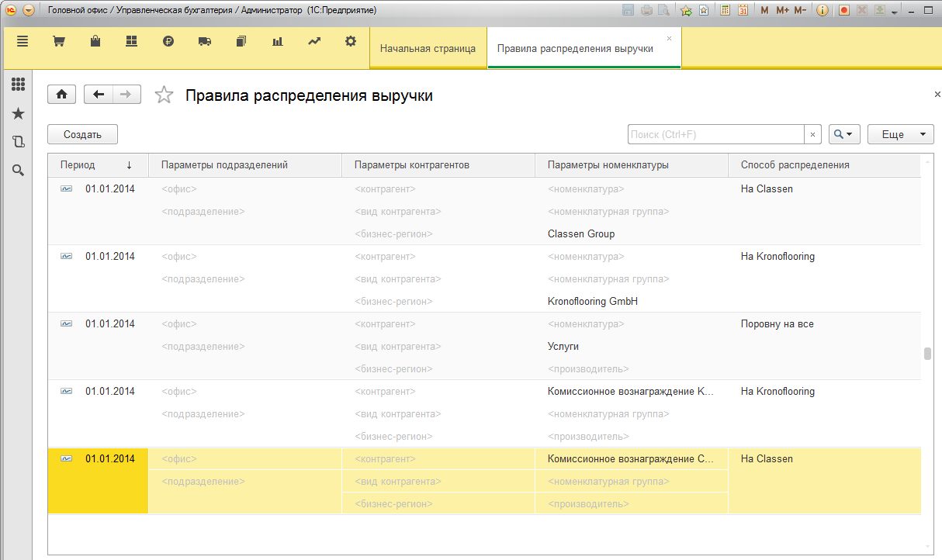Screen dimensions: 942x560
Task: Select Комиссионное вознаграждение C... cell
Action: [632, 458]
